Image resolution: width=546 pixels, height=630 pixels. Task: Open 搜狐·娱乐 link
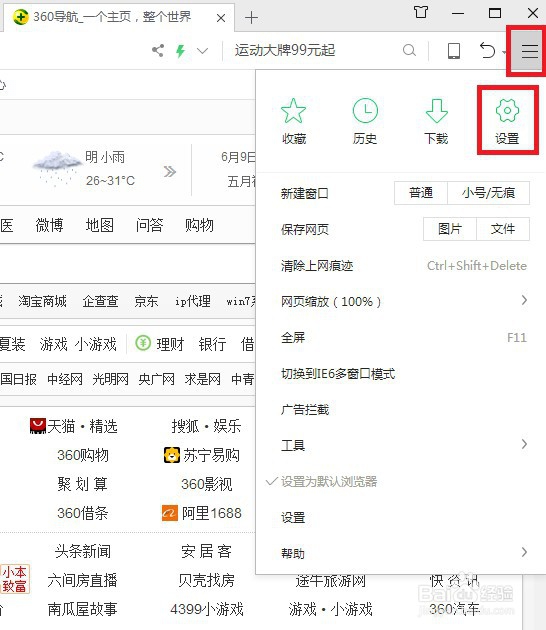pyautogui.click(x=206, y=426)
